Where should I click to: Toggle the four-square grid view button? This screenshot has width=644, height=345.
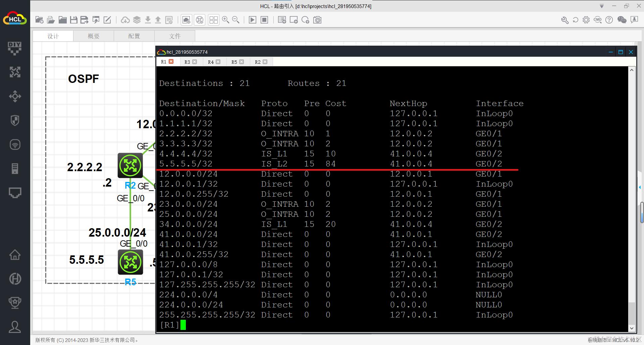213,20
